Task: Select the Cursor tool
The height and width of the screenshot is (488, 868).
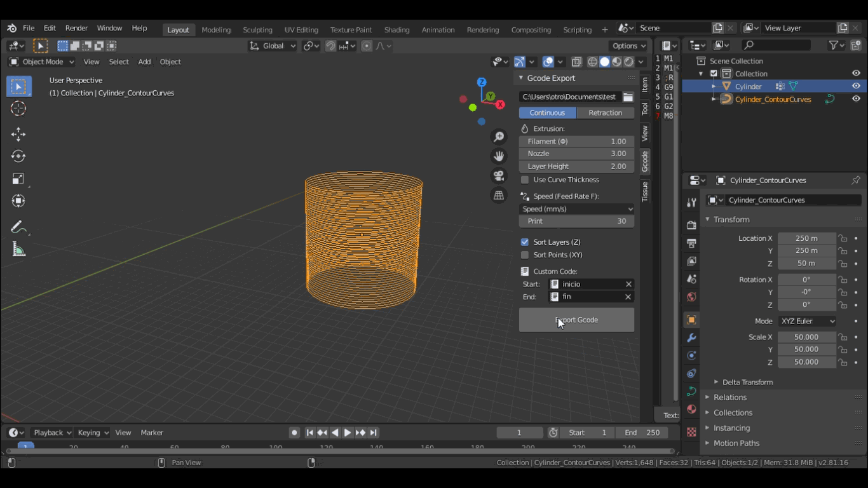Action: pyautogui.click(x=18, y=109)
